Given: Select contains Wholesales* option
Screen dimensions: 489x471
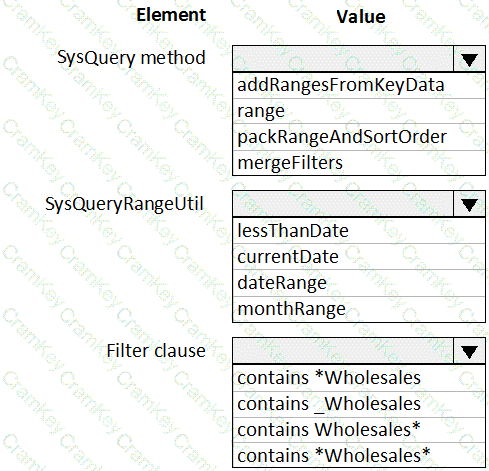Looking at the screenshot, I should pos(359,430).
